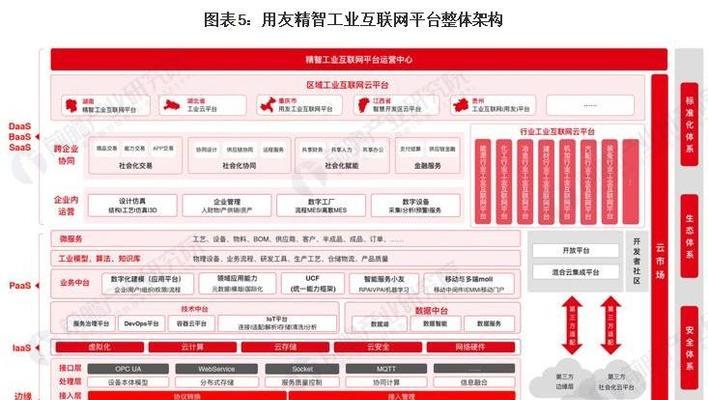Viewport: 708px width, 400px height.
Task: Select the 技术中台 heading
Action: coord(195,309)
